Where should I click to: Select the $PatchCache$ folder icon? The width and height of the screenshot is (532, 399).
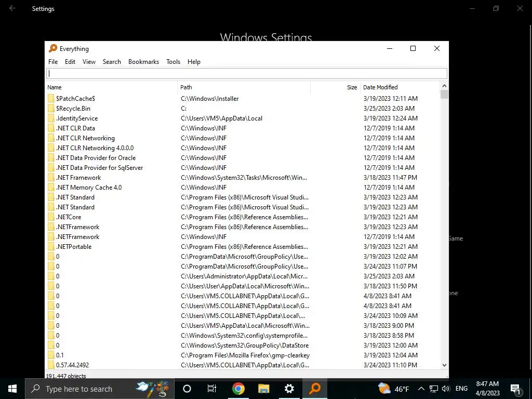(51, 98)
